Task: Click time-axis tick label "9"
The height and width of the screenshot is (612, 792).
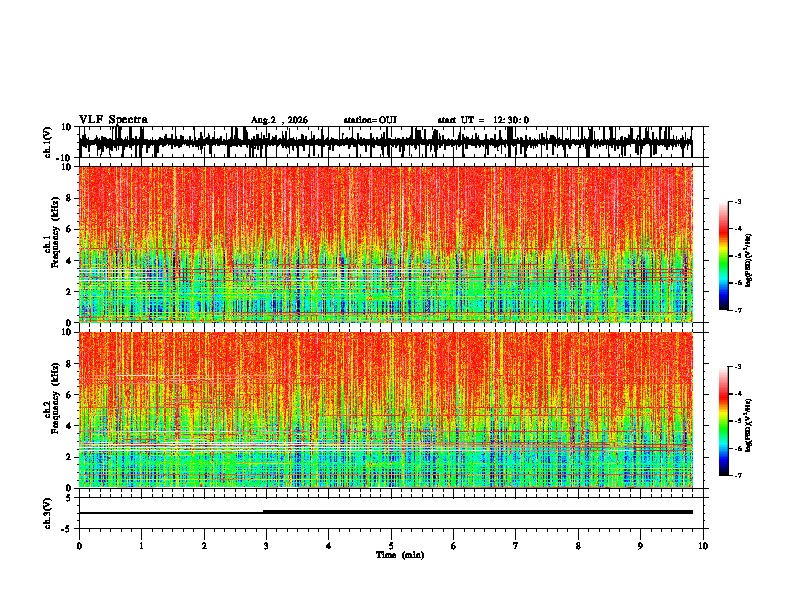Action: [x=640, y=546]
